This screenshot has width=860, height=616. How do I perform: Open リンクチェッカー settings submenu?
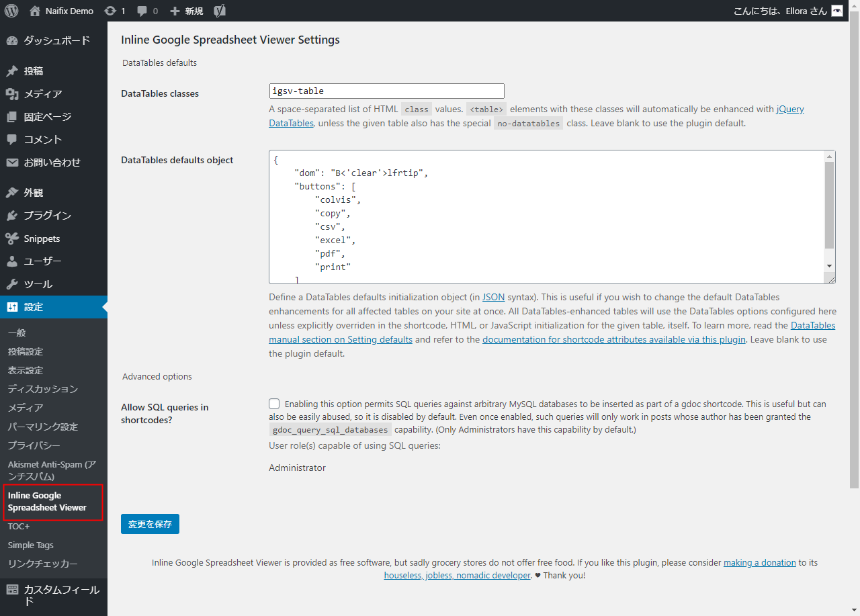click(x=43, y=564)
